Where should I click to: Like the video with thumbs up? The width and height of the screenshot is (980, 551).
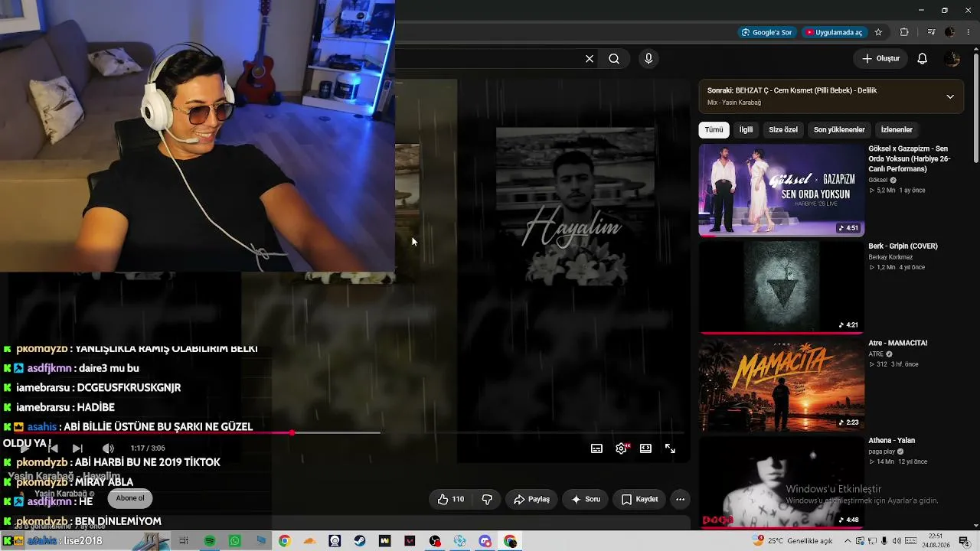451,500
